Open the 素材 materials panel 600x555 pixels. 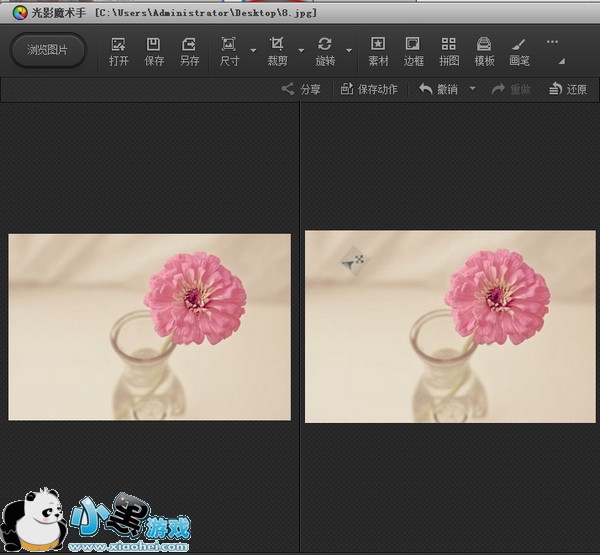tap(378, 51)
